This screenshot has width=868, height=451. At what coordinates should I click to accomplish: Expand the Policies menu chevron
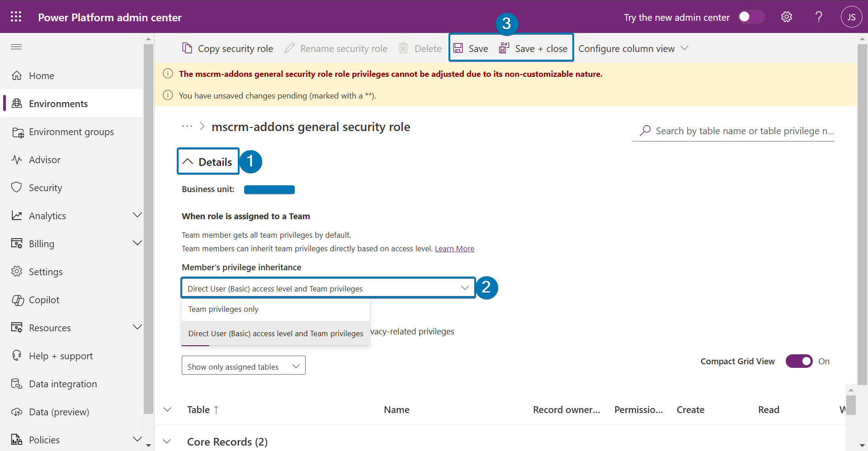tap(137, 439)
